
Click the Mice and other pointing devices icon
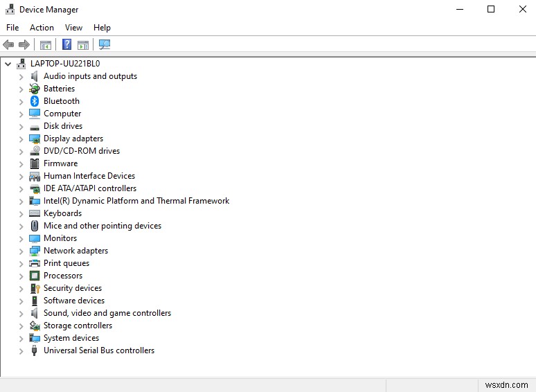click(x=34, y=226)
